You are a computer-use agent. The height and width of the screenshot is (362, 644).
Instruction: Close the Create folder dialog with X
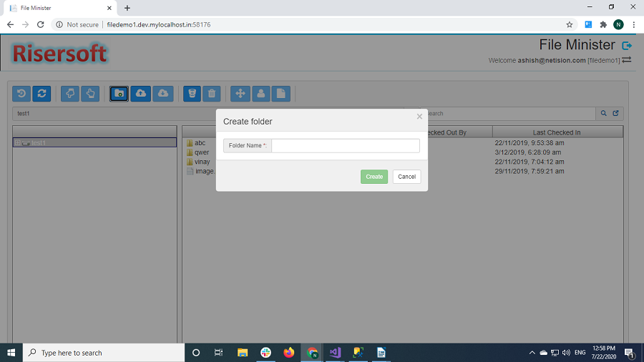[x=419, y=117]
